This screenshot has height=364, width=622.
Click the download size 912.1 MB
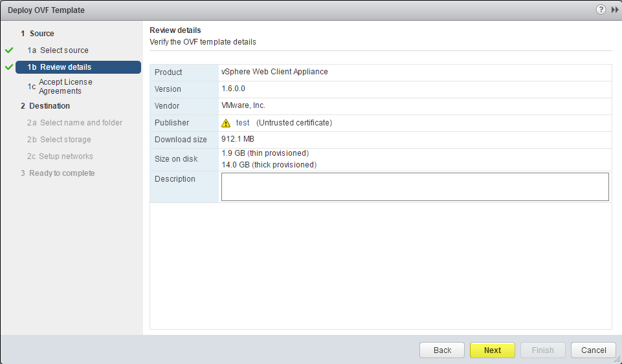click(238, 139)
